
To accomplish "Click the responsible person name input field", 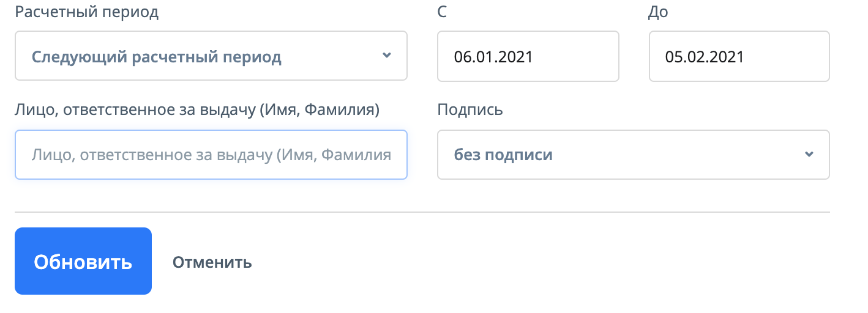I will tap(211, 155).
